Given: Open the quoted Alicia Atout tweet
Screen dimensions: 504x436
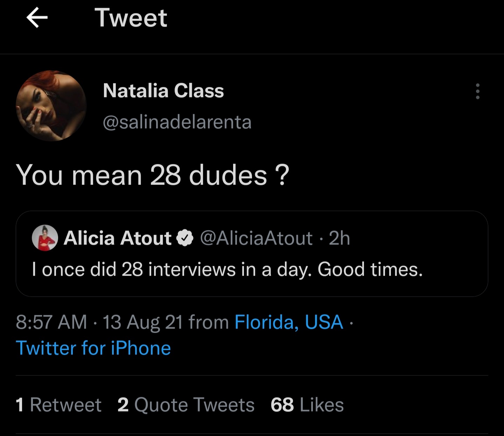Looking at the screenshot, I should pyautogui.click(x=252, y=254).
